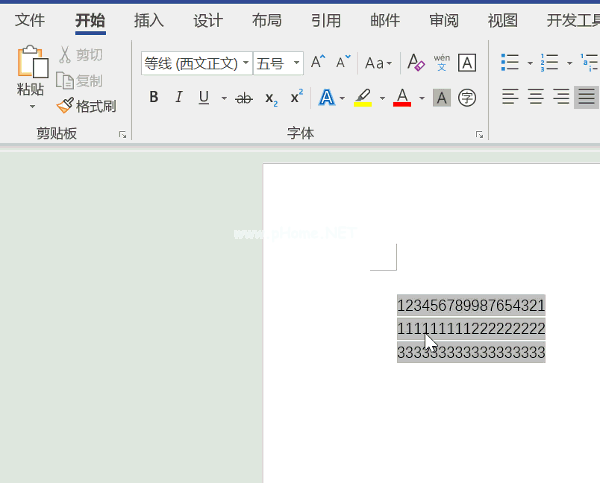Click the Phonetic Guide (wén) icon

pyautogui.click(x=441, y=63)
